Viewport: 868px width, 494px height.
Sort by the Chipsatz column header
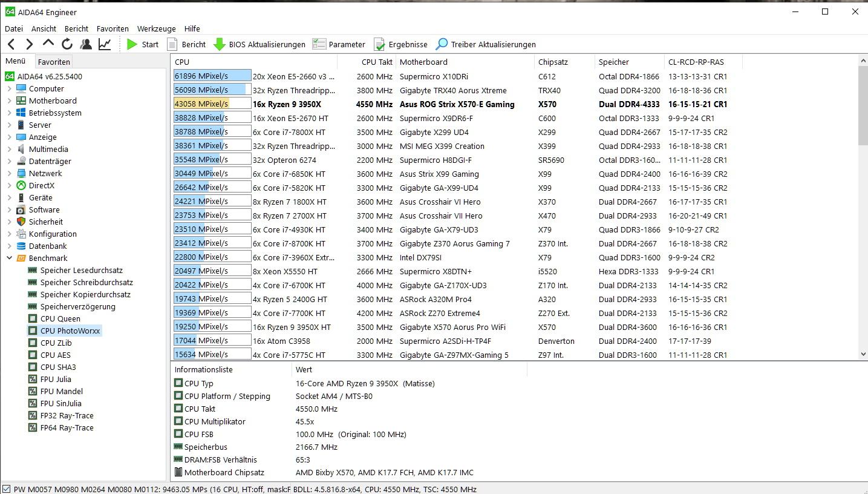565,62
